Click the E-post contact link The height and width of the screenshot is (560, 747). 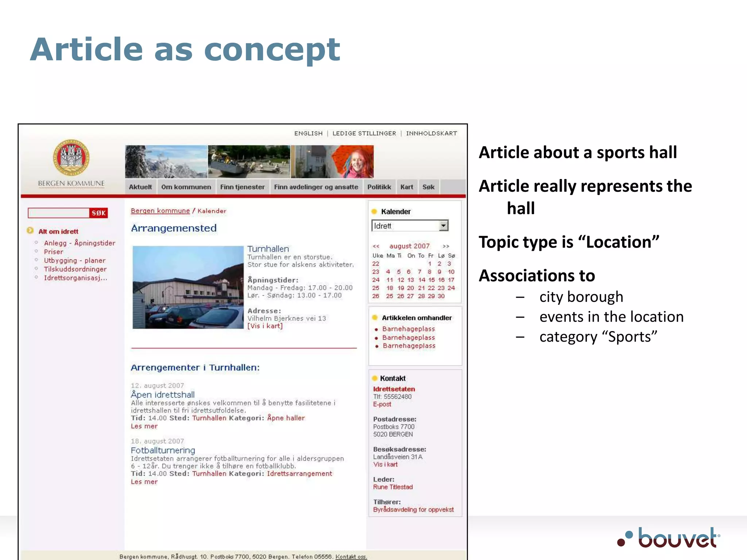(x=382, y=404)
